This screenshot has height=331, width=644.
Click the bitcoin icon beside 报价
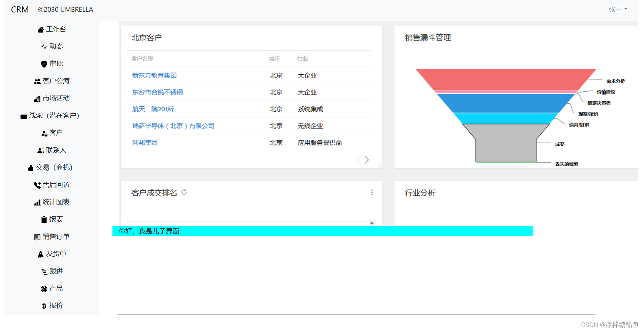44,306
